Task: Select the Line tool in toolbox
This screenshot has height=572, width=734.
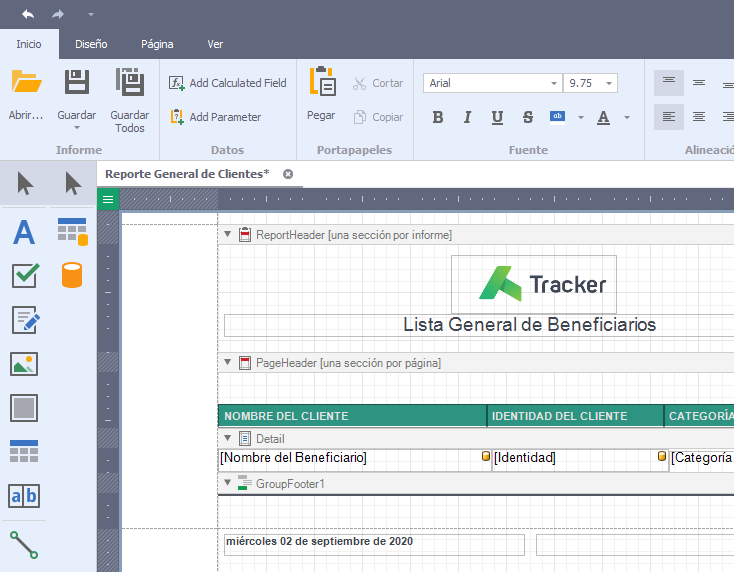Action: [24, 544]
